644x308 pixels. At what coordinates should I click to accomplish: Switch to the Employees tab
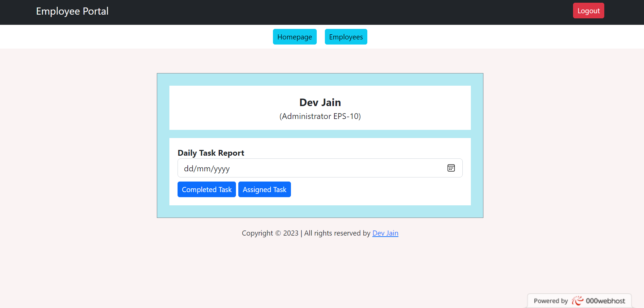[x=346, y=37]
